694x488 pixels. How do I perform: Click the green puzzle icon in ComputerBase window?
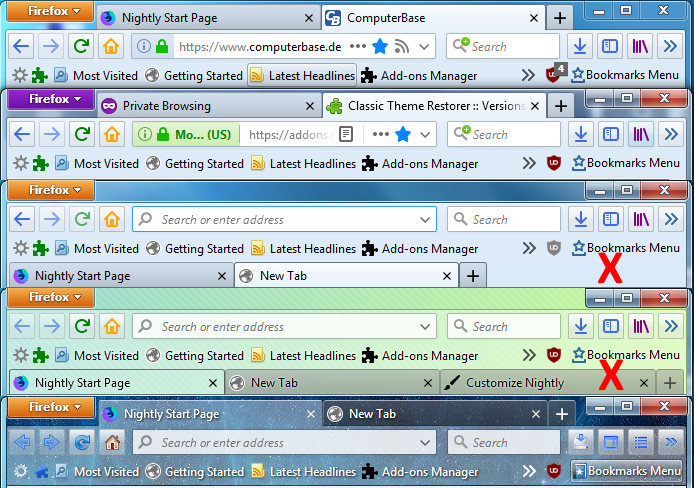[40, 76]
